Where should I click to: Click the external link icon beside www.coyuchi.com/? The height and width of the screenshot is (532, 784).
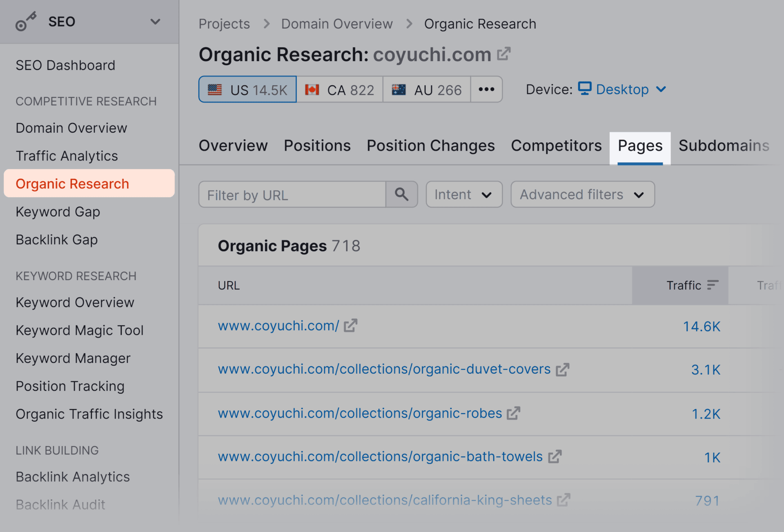pos(350,325)
